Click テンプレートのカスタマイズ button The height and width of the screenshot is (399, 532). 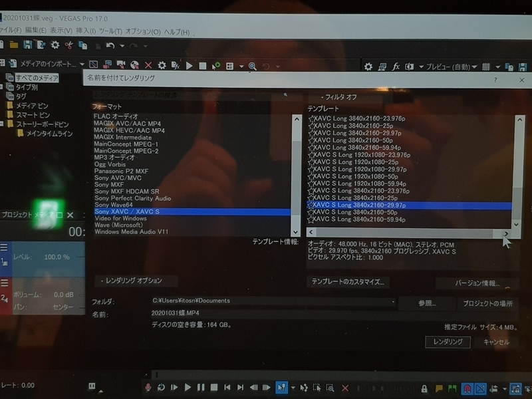(348, 282)
